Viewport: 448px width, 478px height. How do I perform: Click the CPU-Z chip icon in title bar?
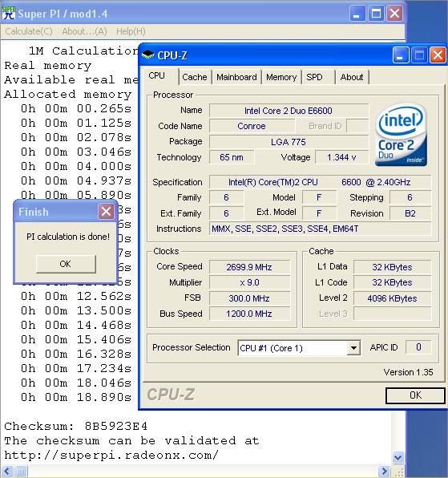click(x=148, y=55)
